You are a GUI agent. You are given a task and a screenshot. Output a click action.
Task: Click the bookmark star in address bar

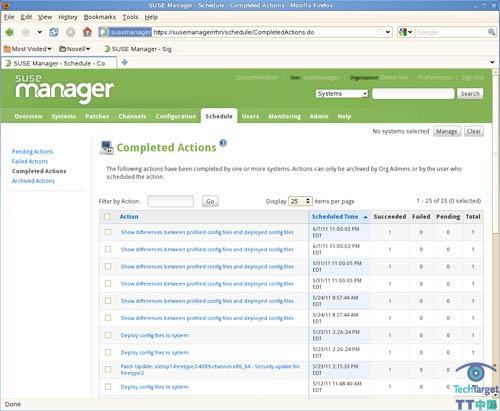(x=379, y=32)
